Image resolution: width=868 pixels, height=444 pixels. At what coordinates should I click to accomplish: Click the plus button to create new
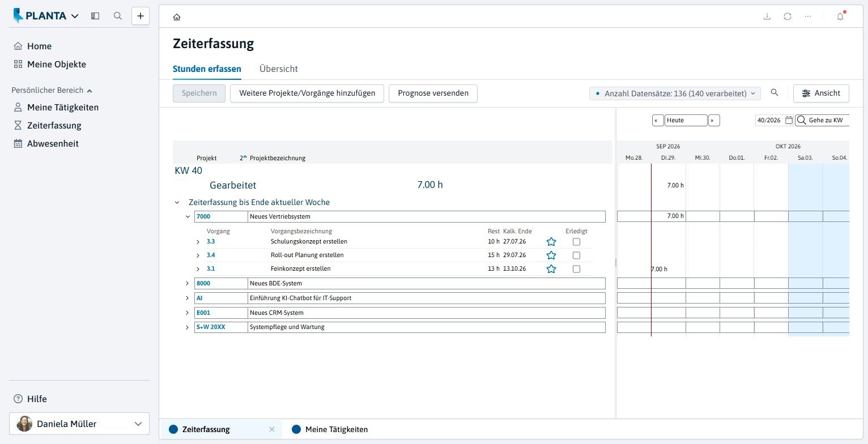point(141,16)
